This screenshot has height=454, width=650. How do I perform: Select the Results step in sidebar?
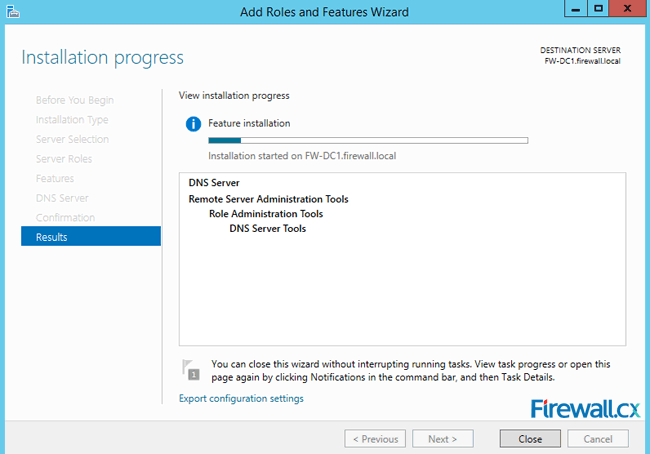point(91,236)
